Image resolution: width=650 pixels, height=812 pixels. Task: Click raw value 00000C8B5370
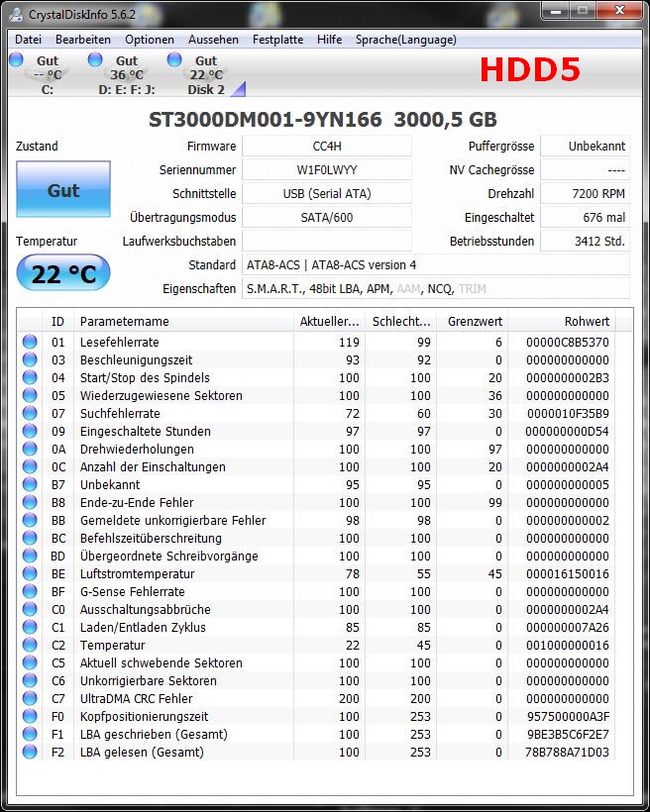click(568, 342)
